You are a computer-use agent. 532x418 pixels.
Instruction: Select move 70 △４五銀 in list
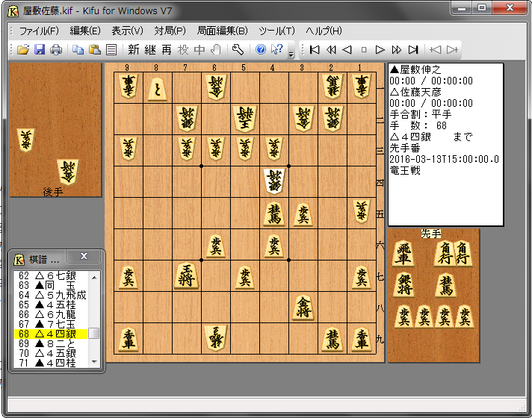(51, 353)
